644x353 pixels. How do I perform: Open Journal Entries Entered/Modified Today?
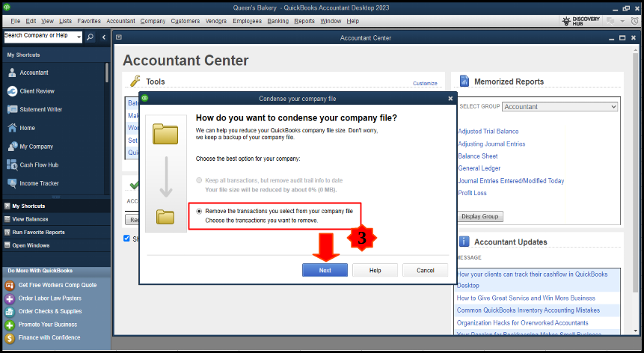click(x=511, y=180)
